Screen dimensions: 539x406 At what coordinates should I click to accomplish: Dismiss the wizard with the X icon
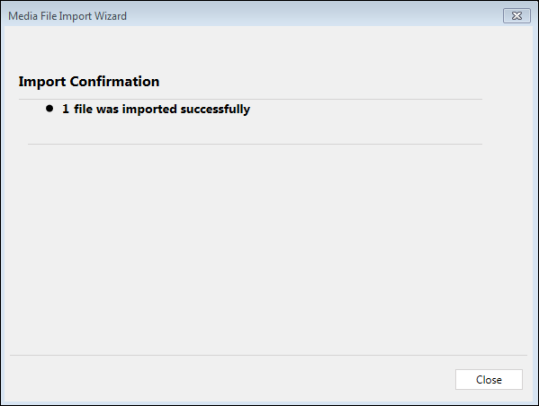click(517, 16)
